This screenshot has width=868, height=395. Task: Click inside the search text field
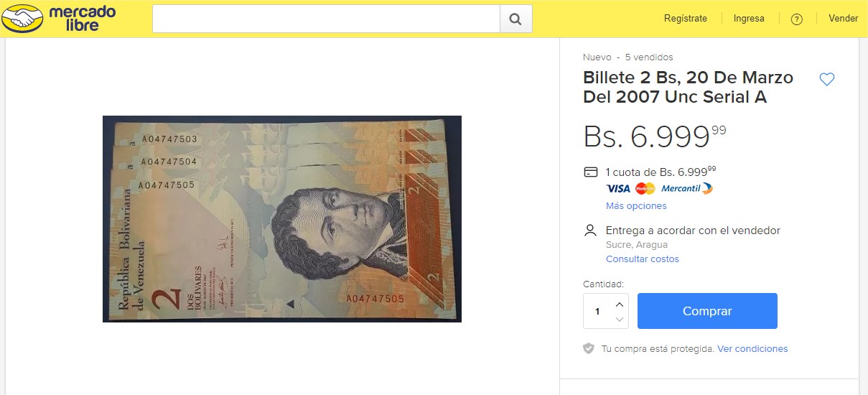point(326,19)
